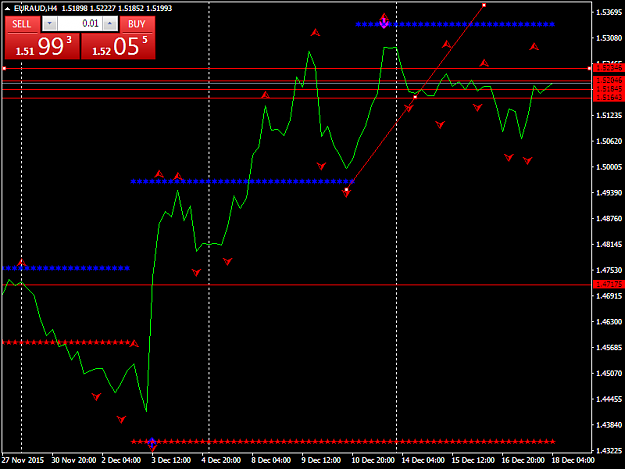Select the EURAUD,H4 chart title text
Viewport: 625px width, 469px height.
tap(36, 8)
